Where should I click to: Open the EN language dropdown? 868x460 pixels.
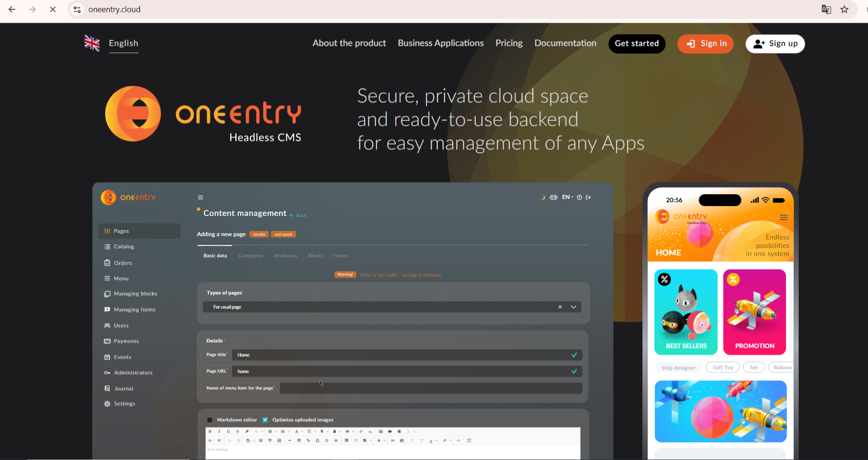[x=566, y=197]
